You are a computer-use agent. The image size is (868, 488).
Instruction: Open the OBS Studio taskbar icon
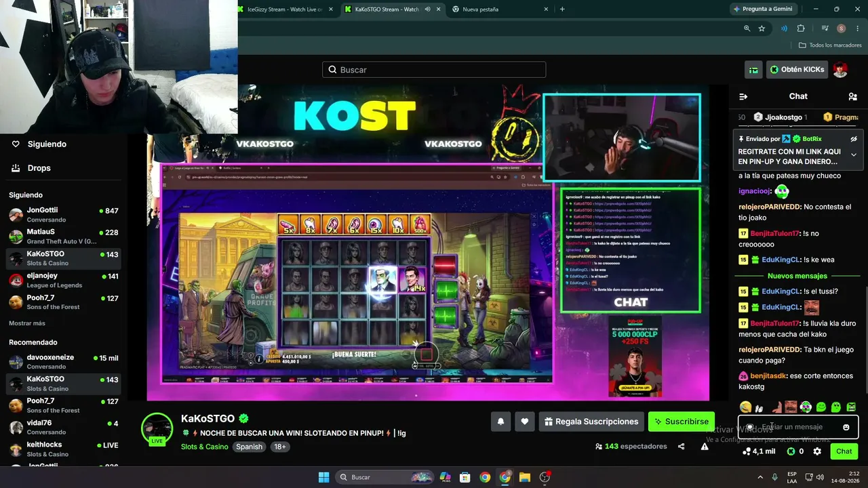(x=545, y=477)
